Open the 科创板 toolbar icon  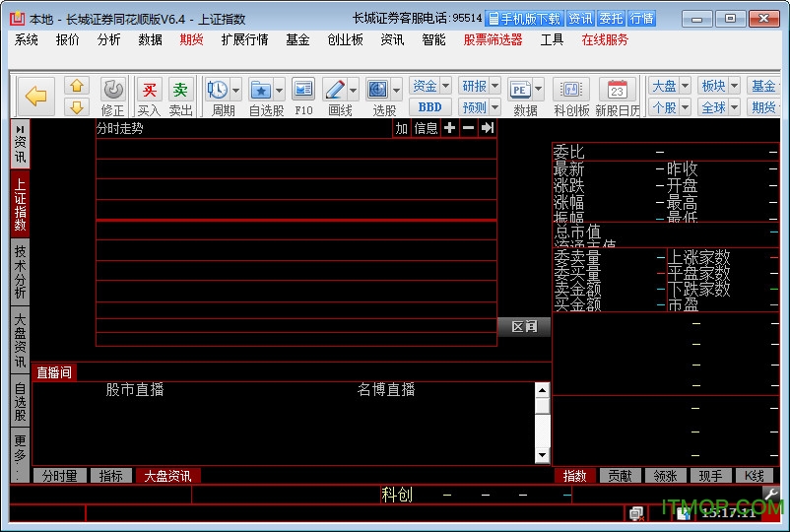tap(571, 91)
